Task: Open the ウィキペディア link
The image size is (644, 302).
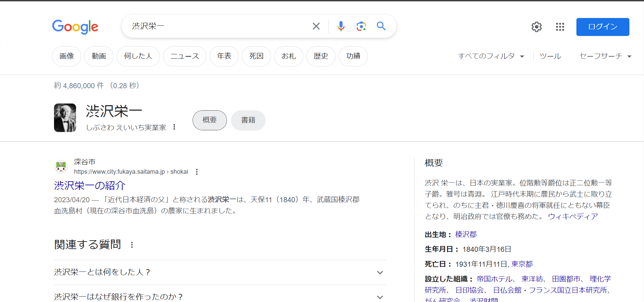Action: [x=573, y=216]
